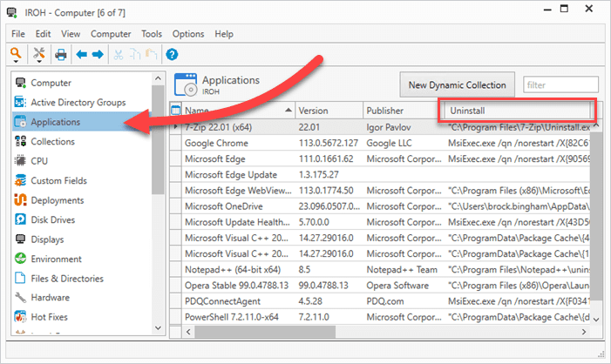611x364 pixels.
Task: Click table horizontal scroll right arrow
Action: 584,332
